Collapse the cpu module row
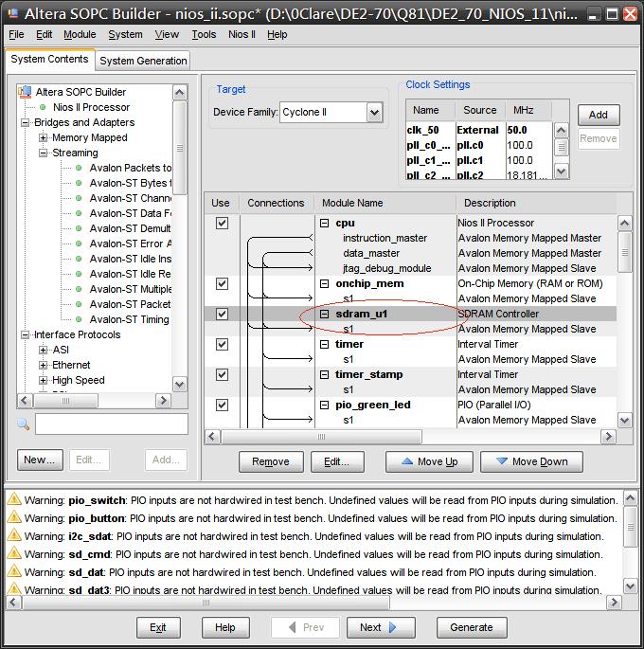644x649 pixels. click(x=325, y=223)
